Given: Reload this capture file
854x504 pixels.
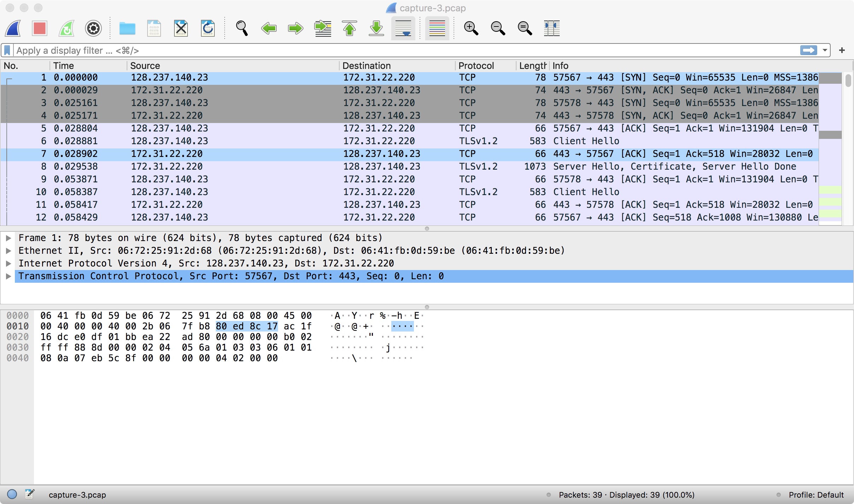Looking at the screenshot, I should [x=208, y=28].
